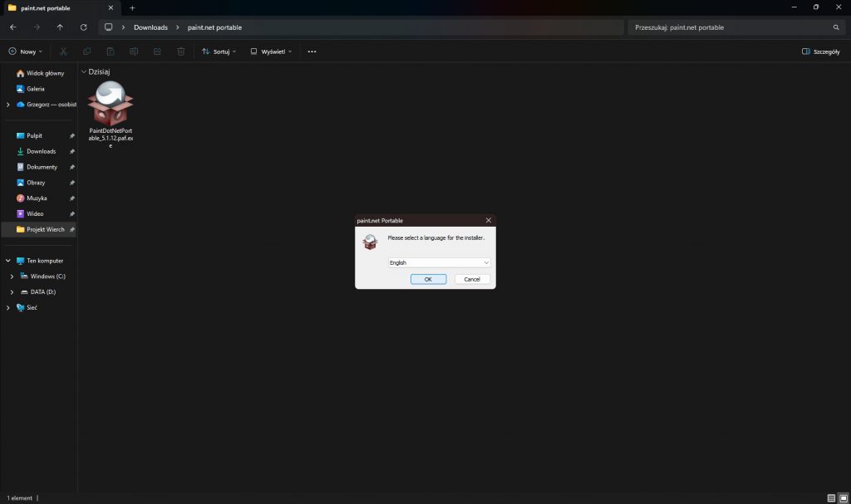Open Galeria in the sidebar

[36, 88]
